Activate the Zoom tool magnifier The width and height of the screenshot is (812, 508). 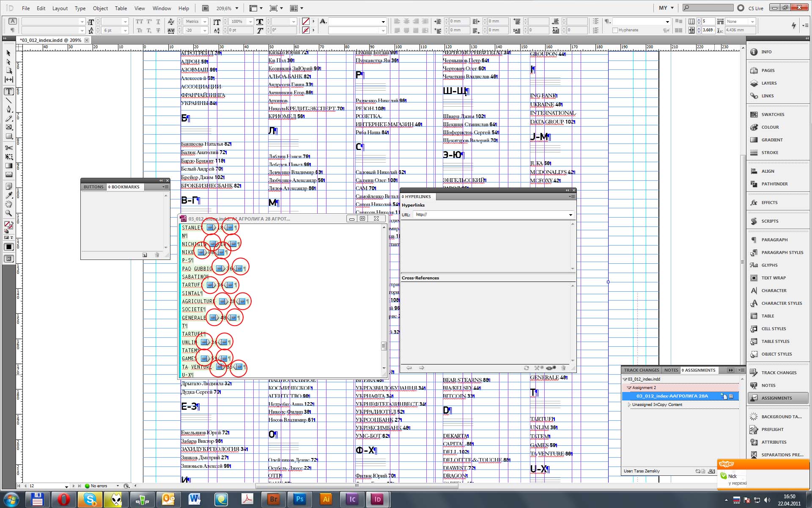tap(8, 213)
